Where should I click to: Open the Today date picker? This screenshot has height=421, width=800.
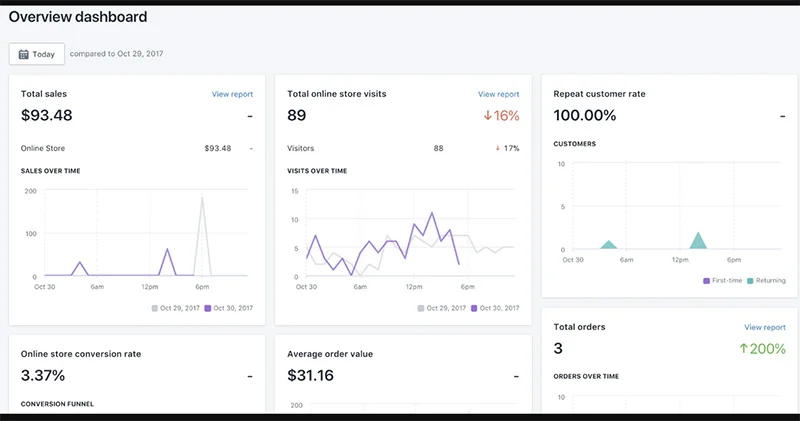pos(37,54)
